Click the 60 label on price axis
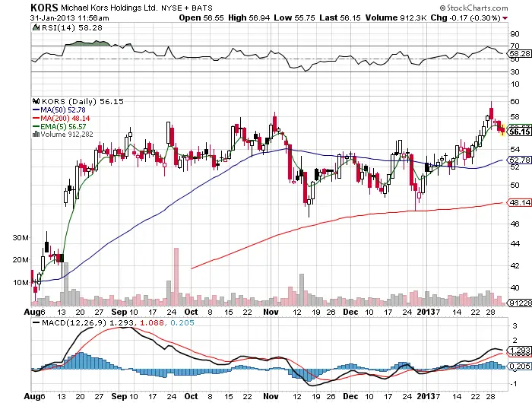 [x=515, y=101]
